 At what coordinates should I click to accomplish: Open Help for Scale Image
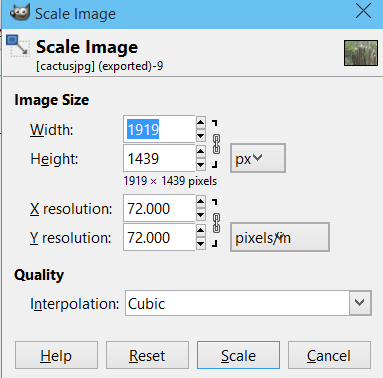(56, 355)
